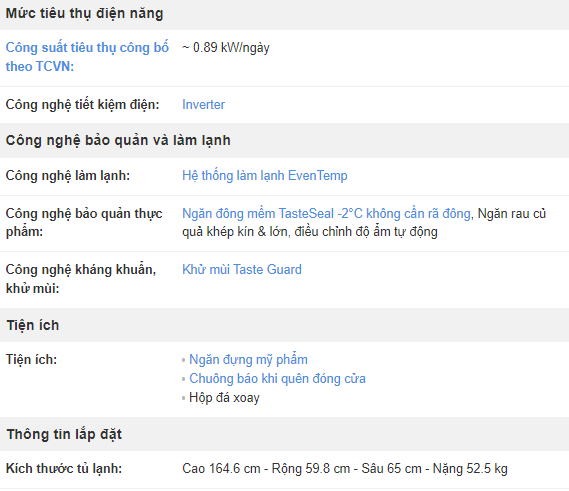
Task: Click the Công nghệ làm lạnh label
Action: [x=67, y=176]
